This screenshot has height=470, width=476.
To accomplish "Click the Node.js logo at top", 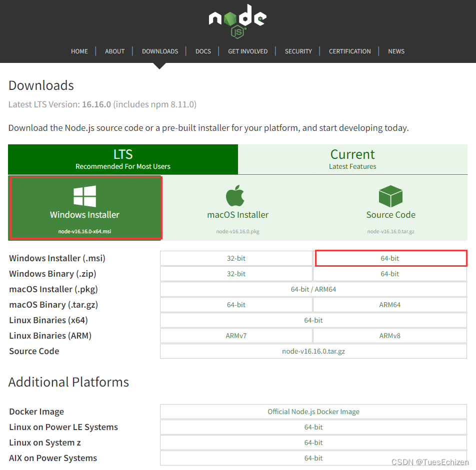I will (237, 21).
